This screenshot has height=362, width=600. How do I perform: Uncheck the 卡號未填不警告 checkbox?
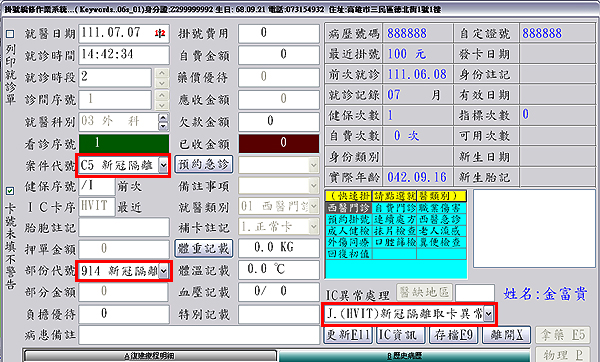coord(10,191)
